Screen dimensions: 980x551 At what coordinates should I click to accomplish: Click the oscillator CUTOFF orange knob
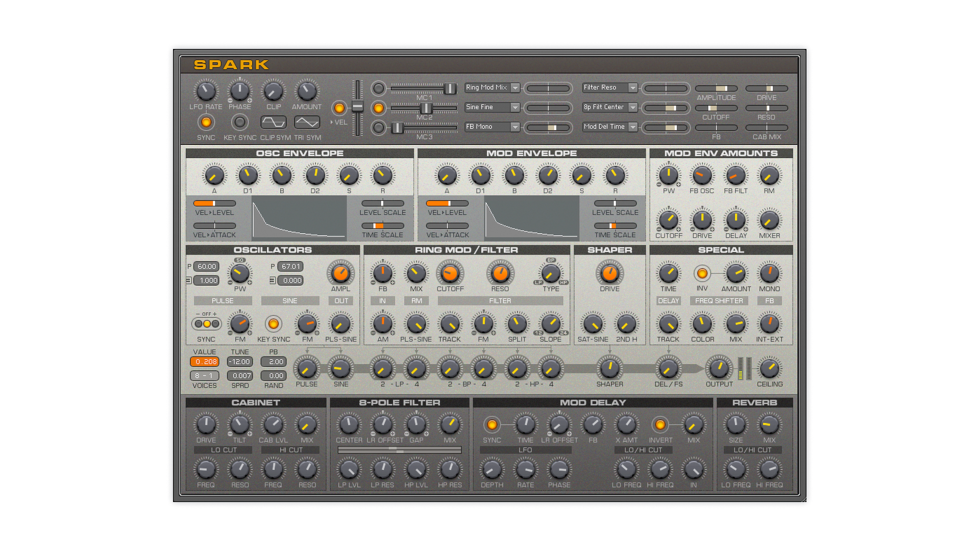[x=450, y=273]
